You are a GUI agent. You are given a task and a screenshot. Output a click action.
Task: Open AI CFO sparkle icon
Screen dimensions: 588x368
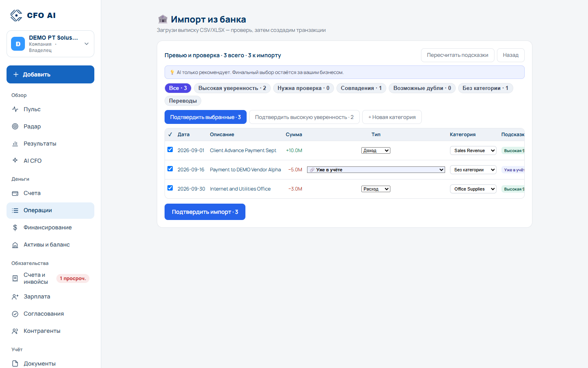point(15,161)
